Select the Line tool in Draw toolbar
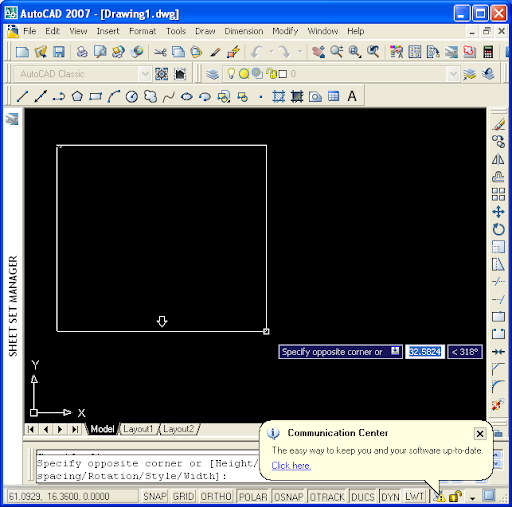This screenshot has height=507, width=512. [x=22, y=97]
